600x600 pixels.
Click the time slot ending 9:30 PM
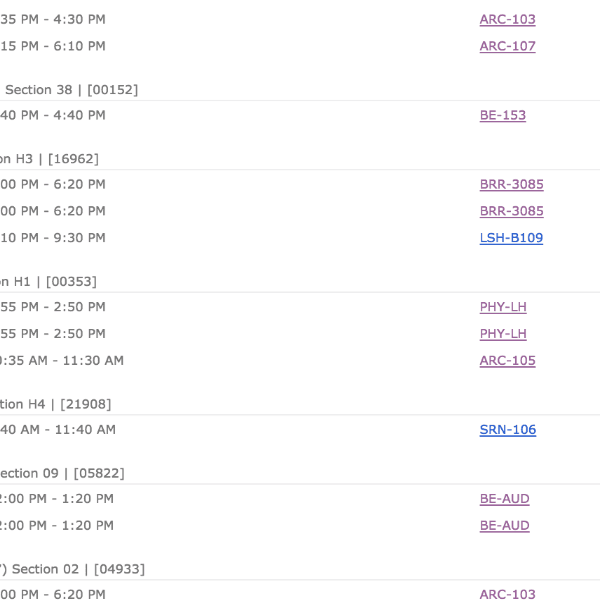[x=52, y=238]
